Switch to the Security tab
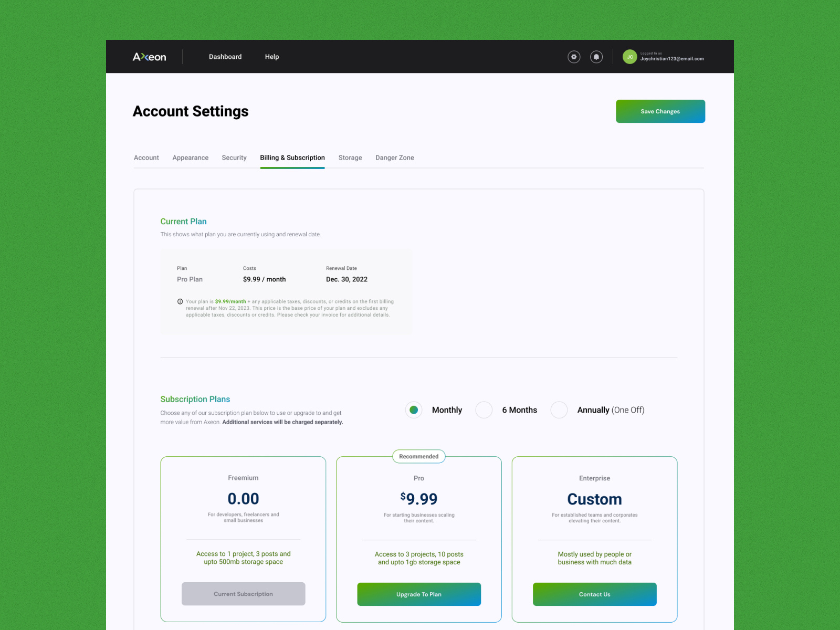 [234, 157]
